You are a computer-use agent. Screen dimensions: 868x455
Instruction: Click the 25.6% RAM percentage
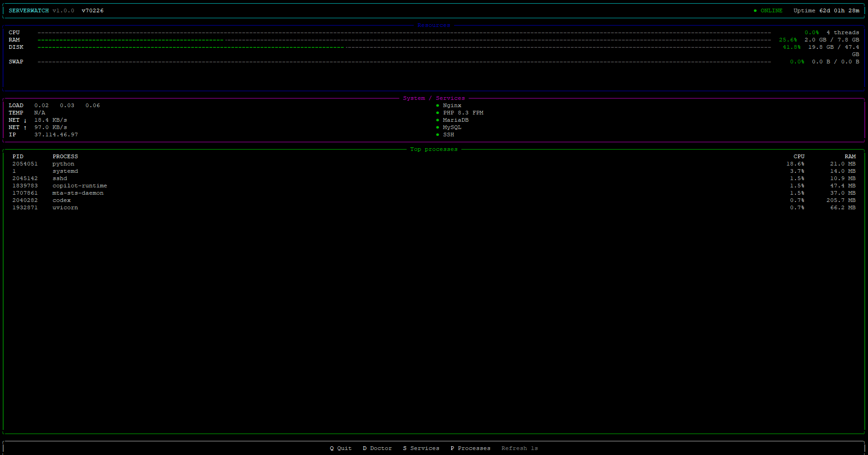[788, 40]
